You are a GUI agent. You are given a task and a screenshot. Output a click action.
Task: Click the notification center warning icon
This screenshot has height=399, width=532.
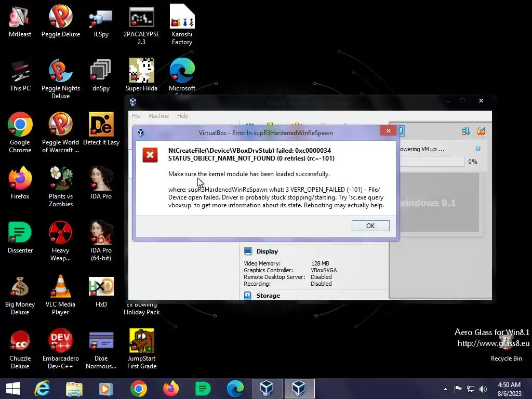coord(481,131)
